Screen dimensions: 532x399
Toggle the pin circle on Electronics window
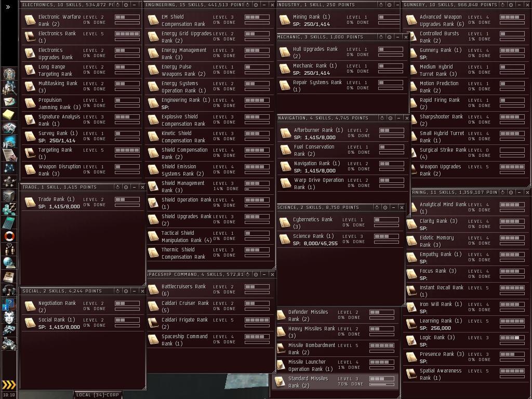(x=126, y=5)
